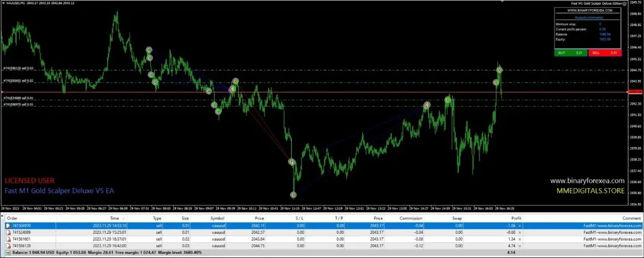This screenshot has width=644, height=258.
Task: Click profit value 1.34
Action: [x=512, y=239]
